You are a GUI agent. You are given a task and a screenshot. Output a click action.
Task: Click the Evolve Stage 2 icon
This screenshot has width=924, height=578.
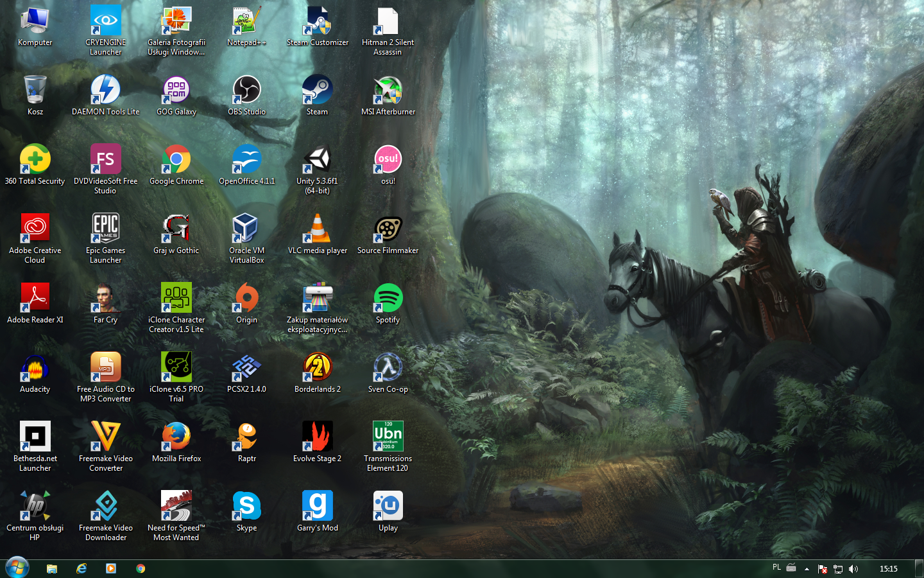317,442
